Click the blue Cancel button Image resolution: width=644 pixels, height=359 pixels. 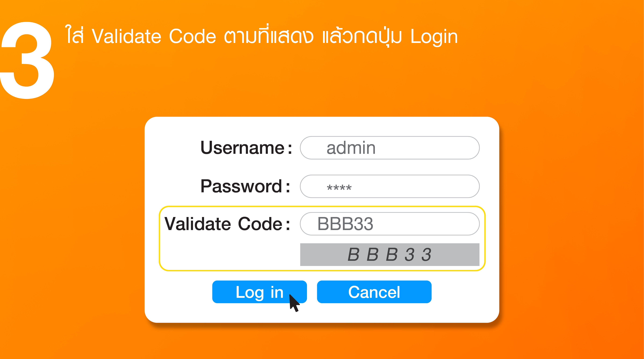(x=374, y=292)
